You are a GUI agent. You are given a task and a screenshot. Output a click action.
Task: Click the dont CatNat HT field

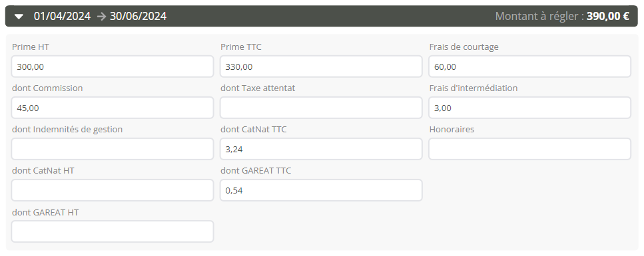[x=112, y=190]
